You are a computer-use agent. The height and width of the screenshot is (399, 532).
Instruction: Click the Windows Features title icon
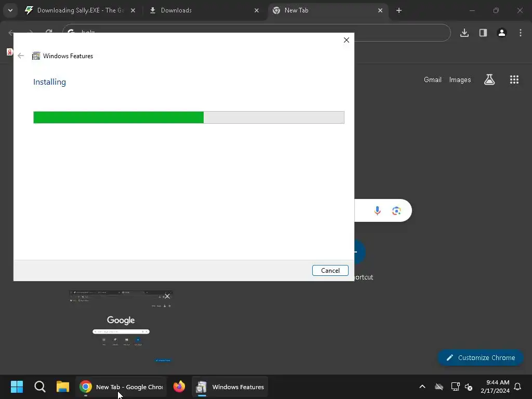[36, 56]
